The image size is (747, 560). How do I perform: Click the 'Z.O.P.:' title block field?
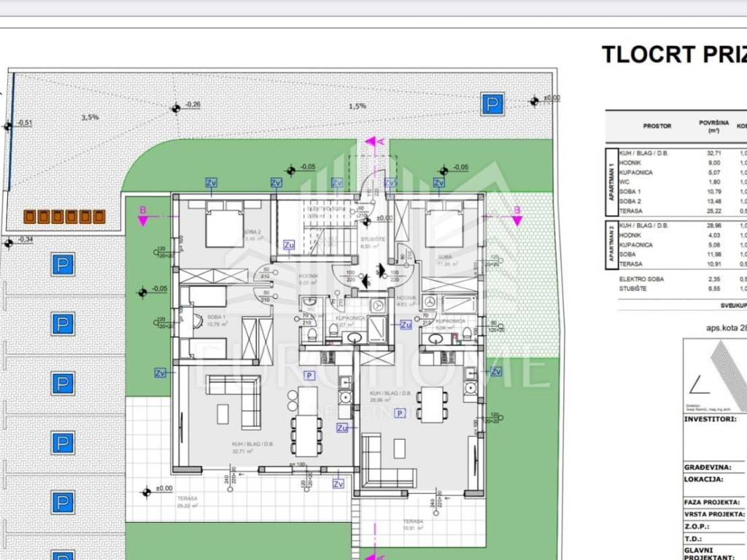coord(697,526)
